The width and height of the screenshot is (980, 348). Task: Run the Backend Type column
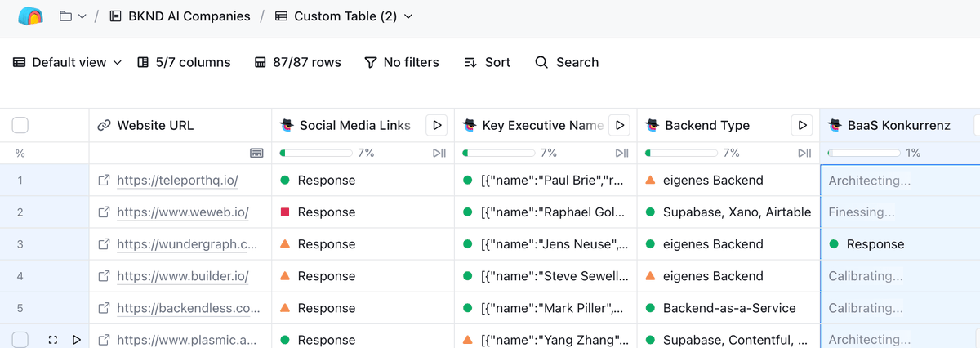click(x=803, y=125)
